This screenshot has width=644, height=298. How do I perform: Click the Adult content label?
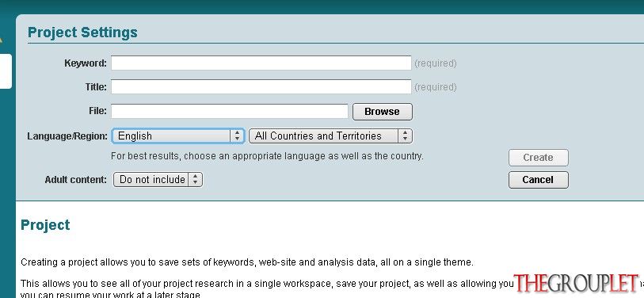coord(75,180)
